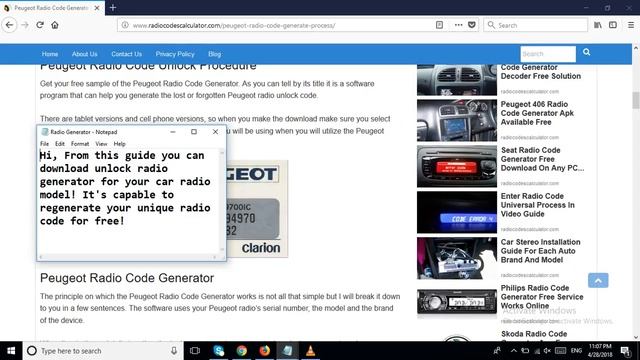Screen dimensions: 640x360
Task: Open Notepad File menu
Action: coord(44,144)
